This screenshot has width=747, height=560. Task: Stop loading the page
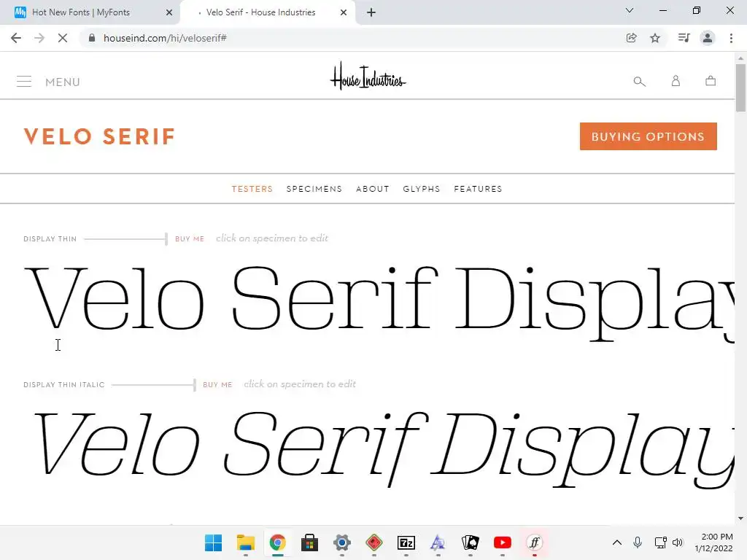(63, 38)
